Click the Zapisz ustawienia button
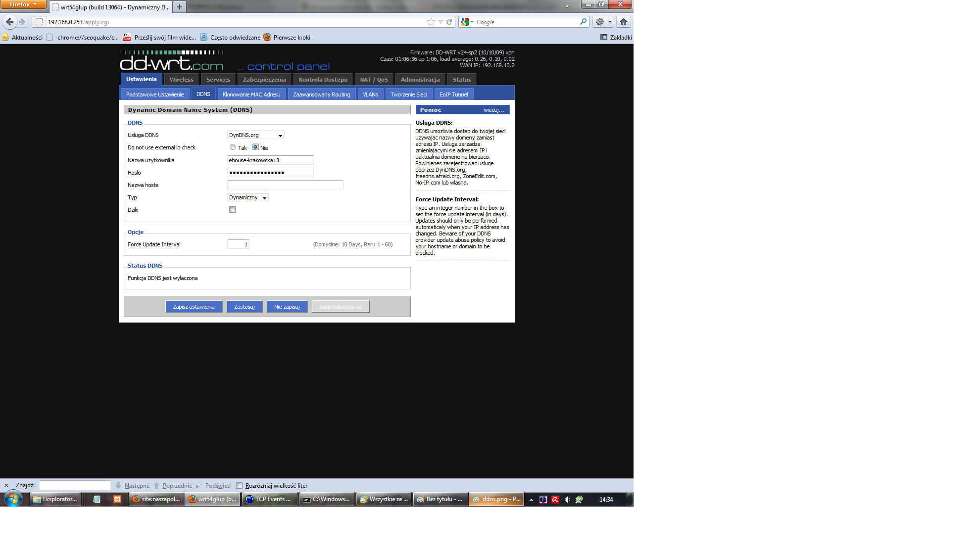 click(x=193, y=307)
